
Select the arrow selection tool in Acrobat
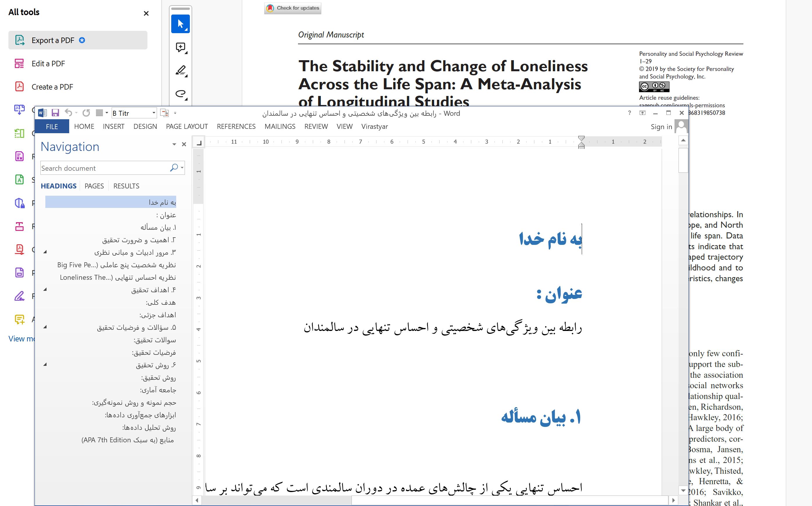coord(180,24)
